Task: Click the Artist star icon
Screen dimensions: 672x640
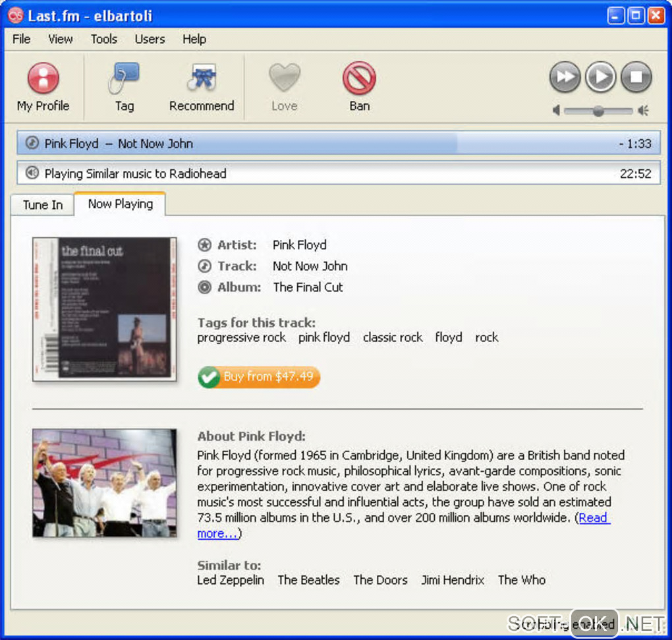Action: [x=204, y=245]
